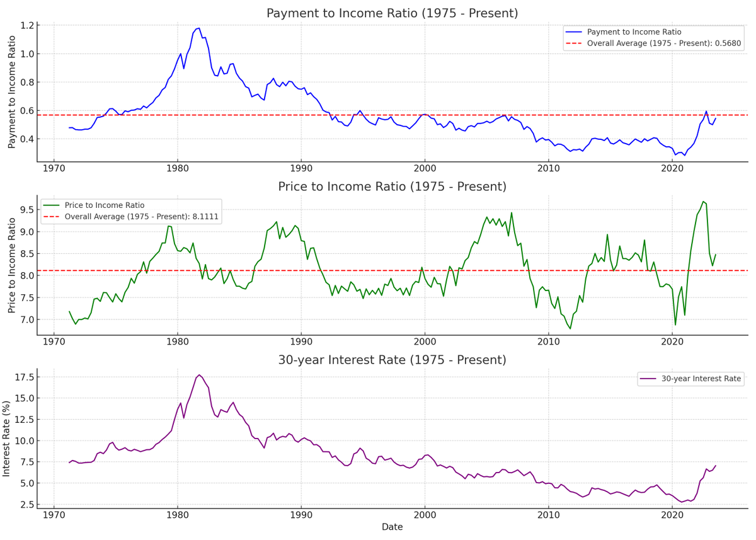Screen dimensions: 756x540
Task: Pick the red dashed sample beside "8.1111" legend entry
Action: click(x=50, y=217)
